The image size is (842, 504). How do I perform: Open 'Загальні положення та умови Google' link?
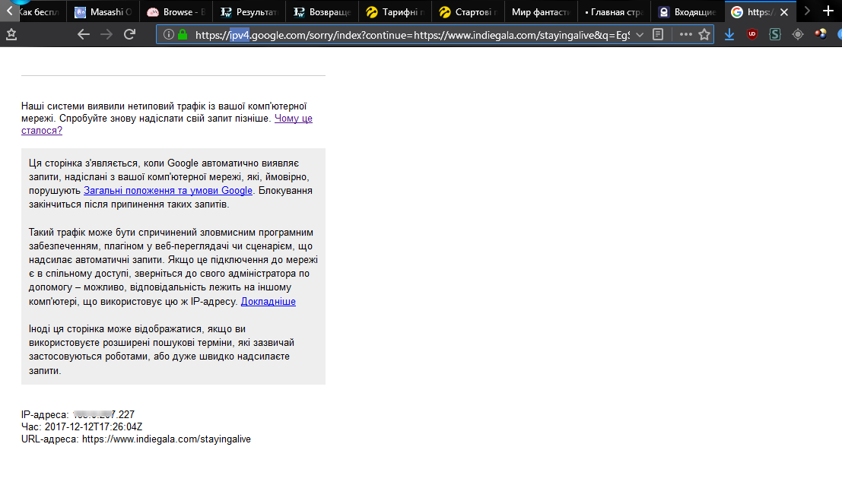click(168, 191)
